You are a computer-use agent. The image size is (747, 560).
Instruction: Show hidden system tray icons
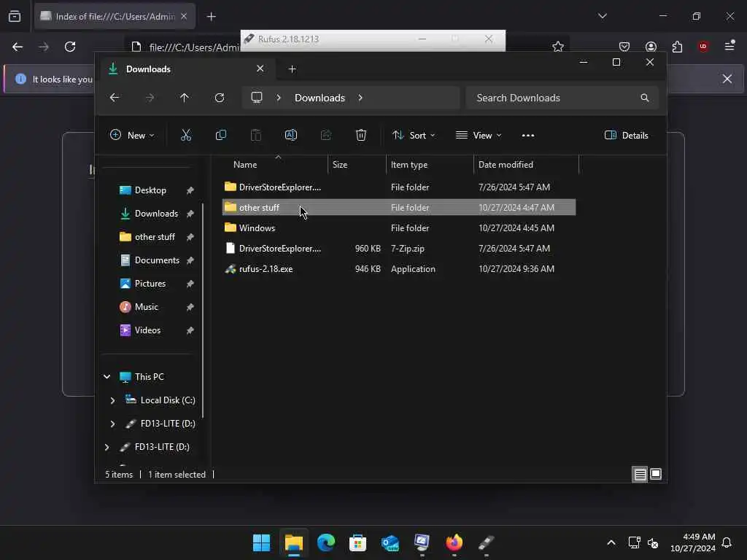tap(611, 542)
